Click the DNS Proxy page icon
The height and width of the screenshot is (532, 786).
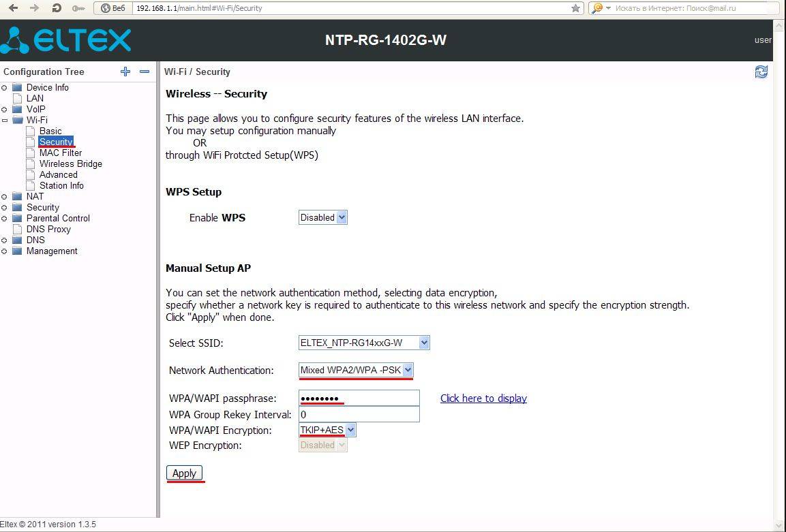click(x=18, y=229)
